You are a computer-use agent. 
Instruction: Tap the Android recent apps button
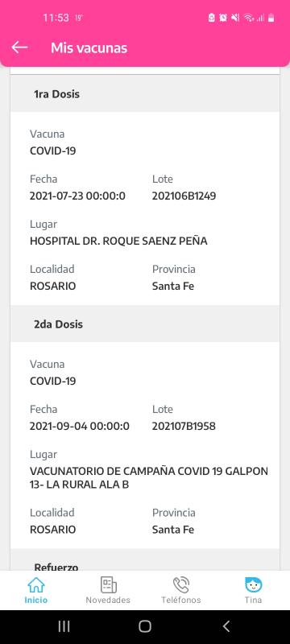pos(64,626)
